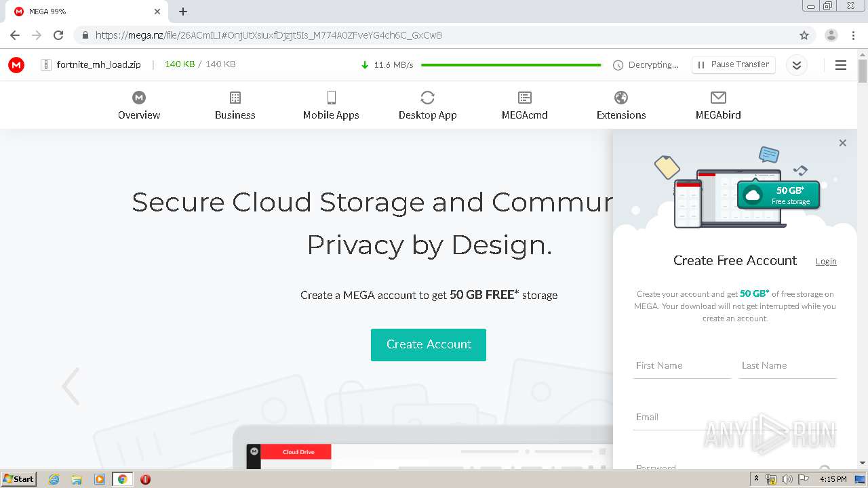The image size is (868, 488).
Task: Click the download progress bar
Action: (x=511, y=65)
